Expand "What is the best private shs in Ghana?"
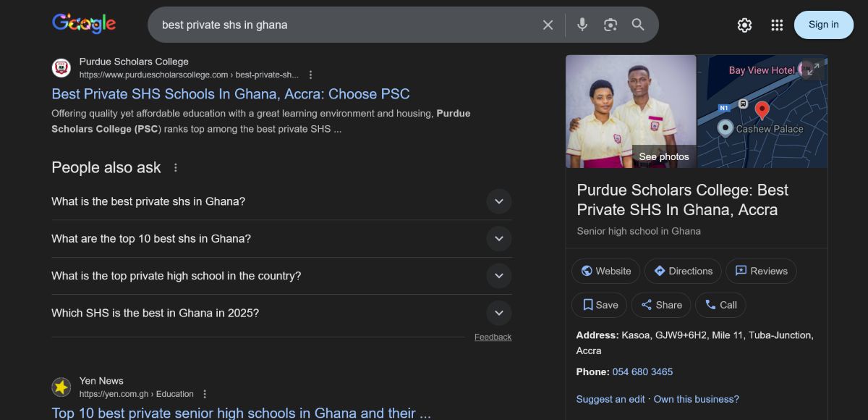 tap(498, 201)
